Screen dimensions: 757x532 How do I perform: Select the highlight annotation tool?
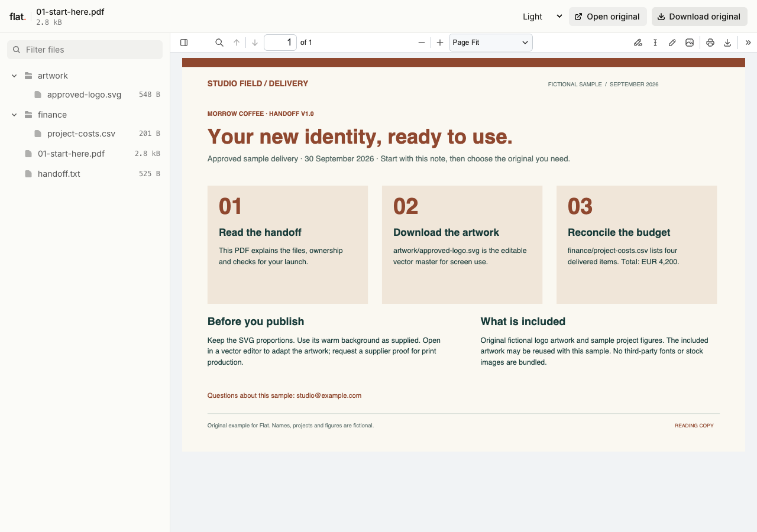pos(638,43)
